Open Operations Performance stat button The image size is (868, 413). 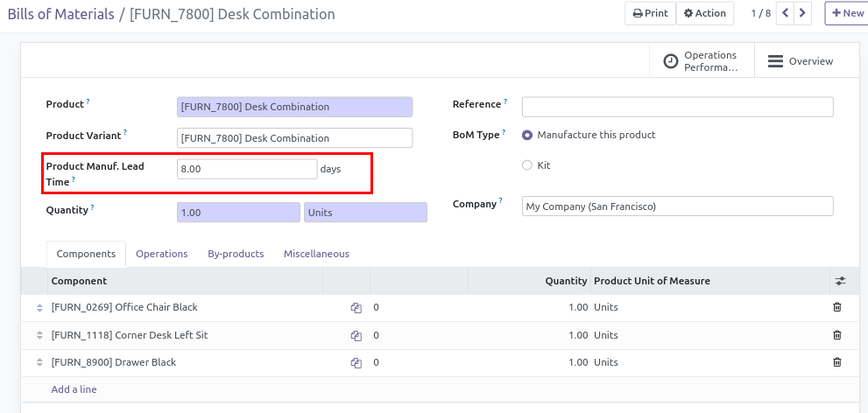[x=701, y=61]
